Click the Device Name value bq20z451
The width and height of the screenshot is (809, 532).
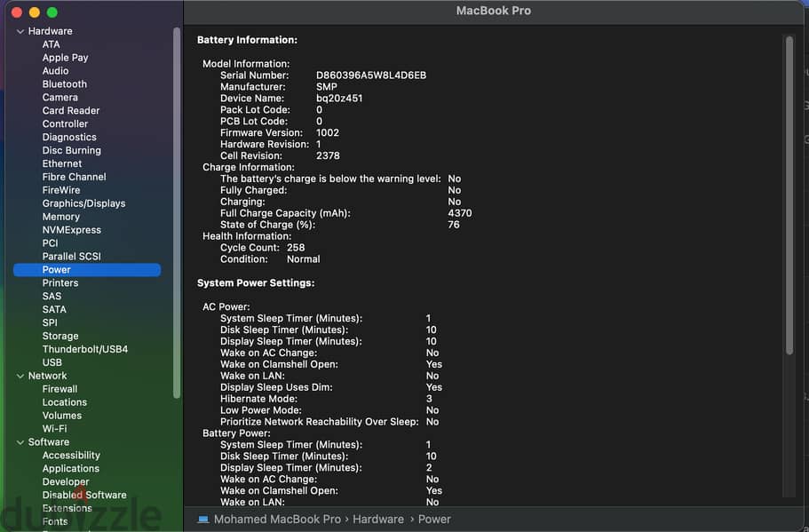339,99
